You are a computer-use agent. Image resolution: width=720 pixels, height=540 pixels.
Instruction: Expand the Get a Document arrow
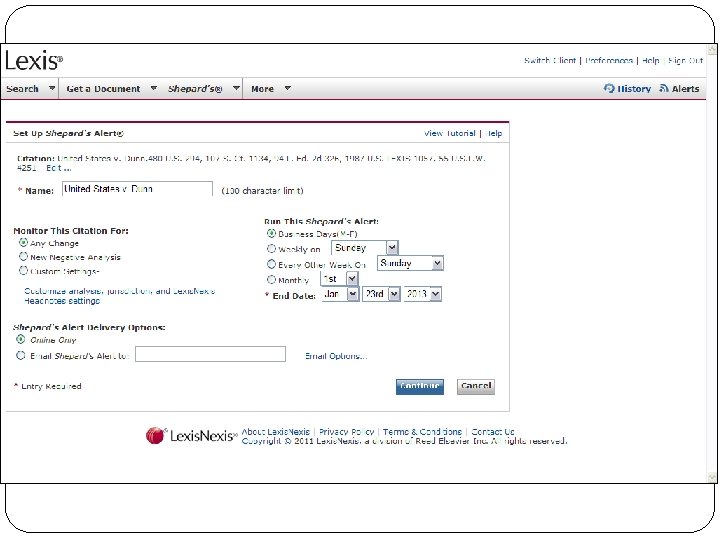[154, 88]
